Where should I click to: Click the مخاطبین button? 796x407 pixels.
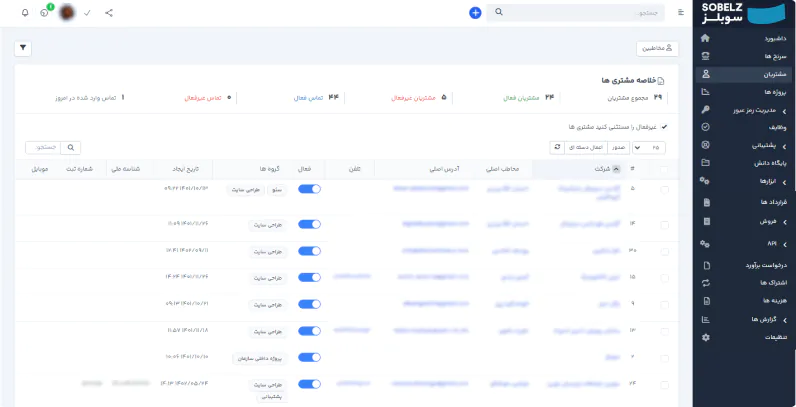(x=657, y=49)
